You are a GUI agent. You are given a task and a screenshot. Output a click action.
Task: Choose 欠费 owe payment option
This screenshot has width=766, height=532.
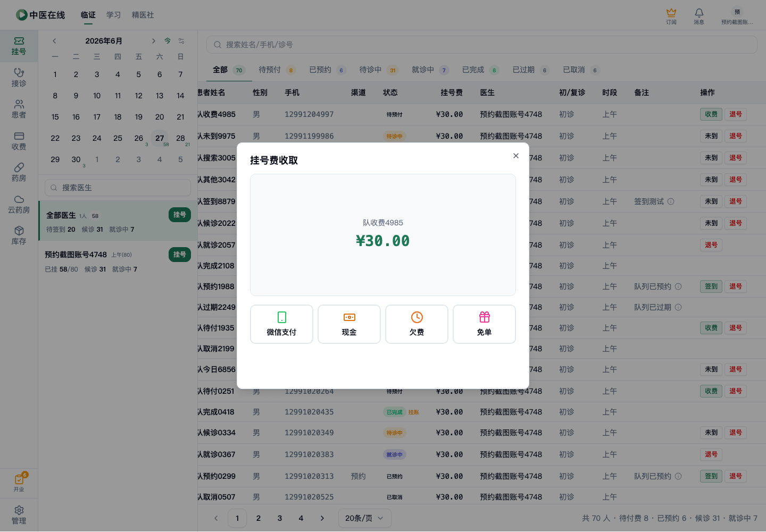point(417,324)
